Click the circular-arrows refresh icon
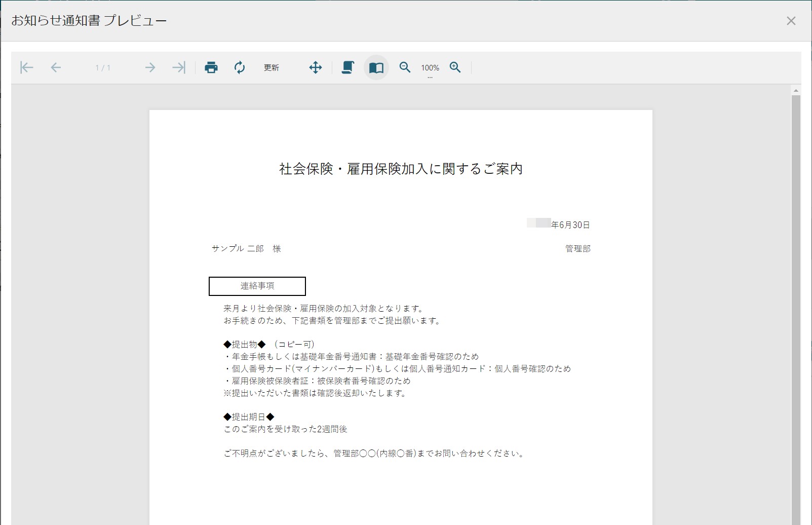 [240, 67]
